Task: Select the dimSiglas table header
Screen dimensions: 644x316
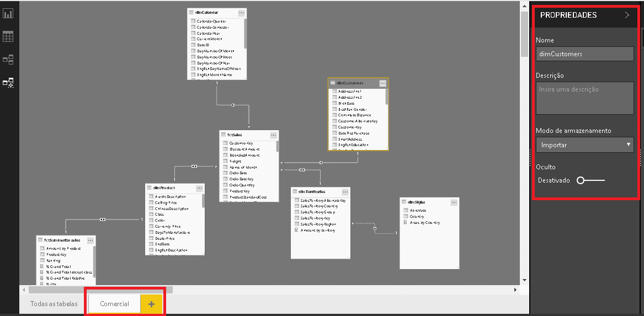Action: pos(429,202)
